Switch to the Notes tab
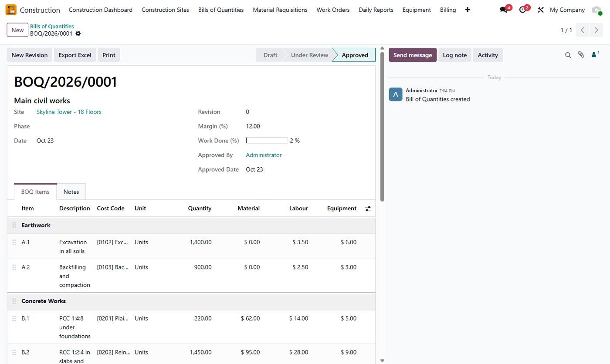 (71, 192)
